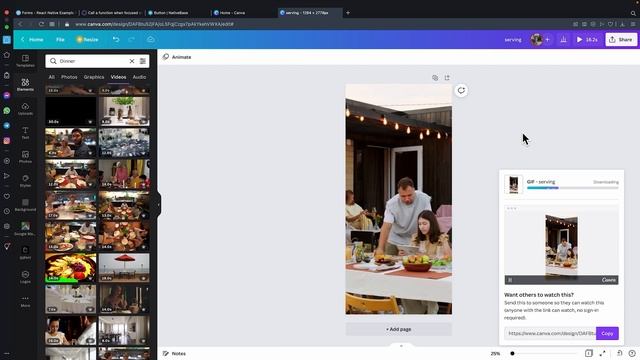Open the Elements panel in sidebar
The image size is (640, 360).
[25, 84]
